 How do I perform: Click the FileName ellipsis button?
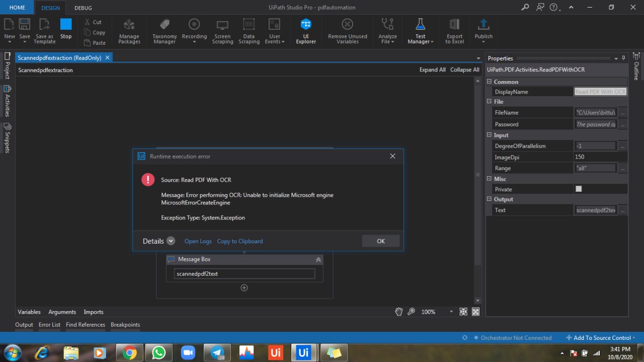click(623, 112)
